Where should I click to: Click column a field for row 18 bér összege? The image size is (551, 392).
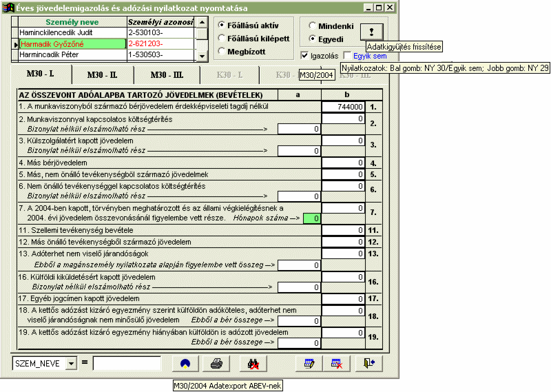[299, 320]
